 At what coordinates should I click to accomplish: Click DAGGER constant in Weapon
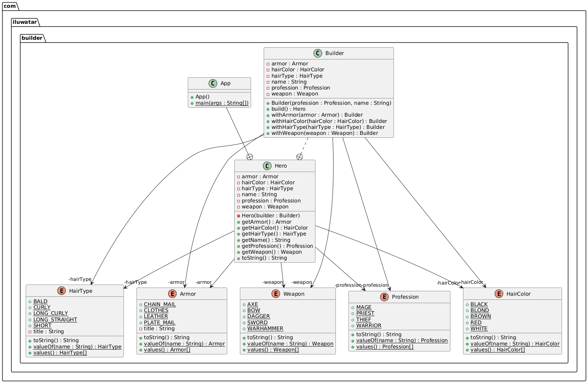tap(258, 316)
